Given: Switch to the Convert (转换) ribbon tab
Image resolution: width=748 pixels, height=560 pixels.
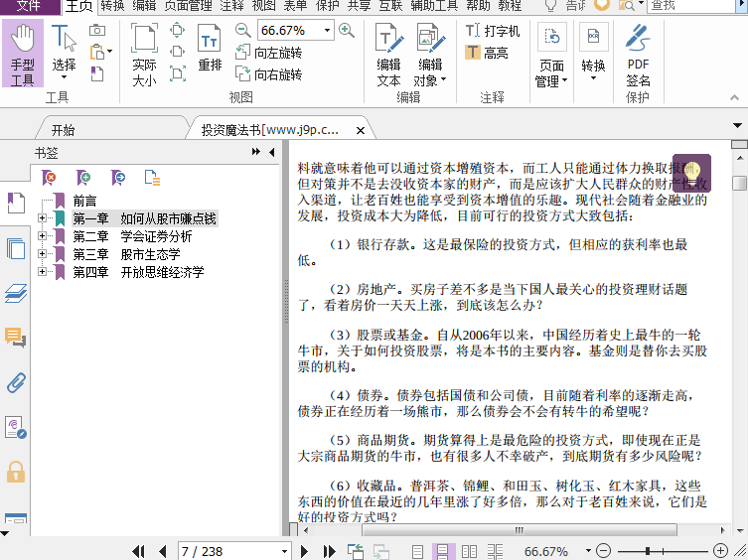Looking at the screenshot, I should [x=112, y=6].
